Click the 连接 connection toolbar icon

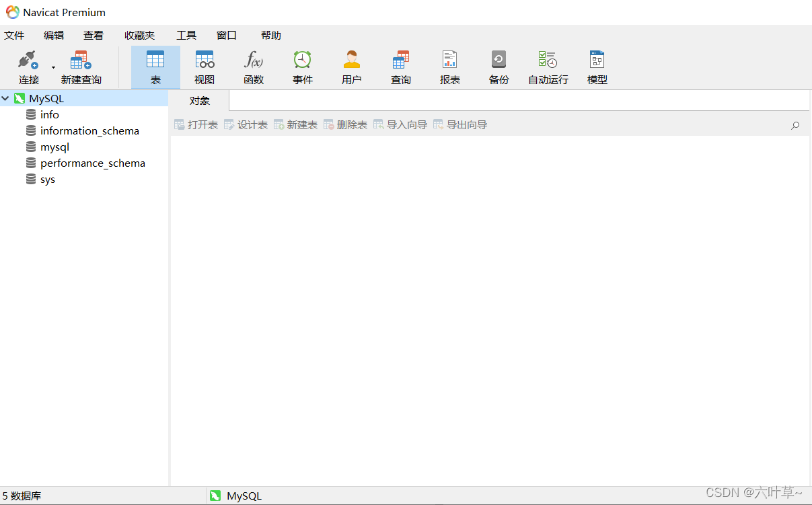click(x=28, y=67)
